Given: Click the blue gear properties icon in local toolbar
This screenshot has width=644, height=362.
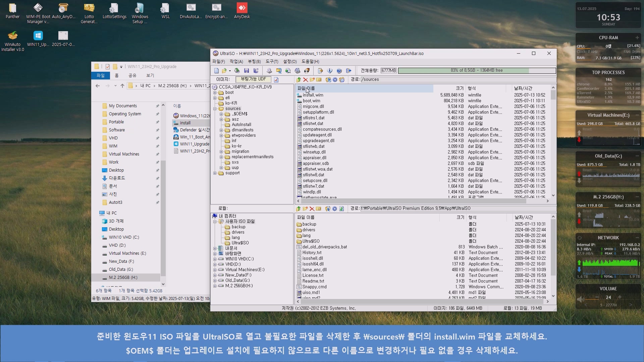Looking at the screenshot, I should tap(335, 209).
